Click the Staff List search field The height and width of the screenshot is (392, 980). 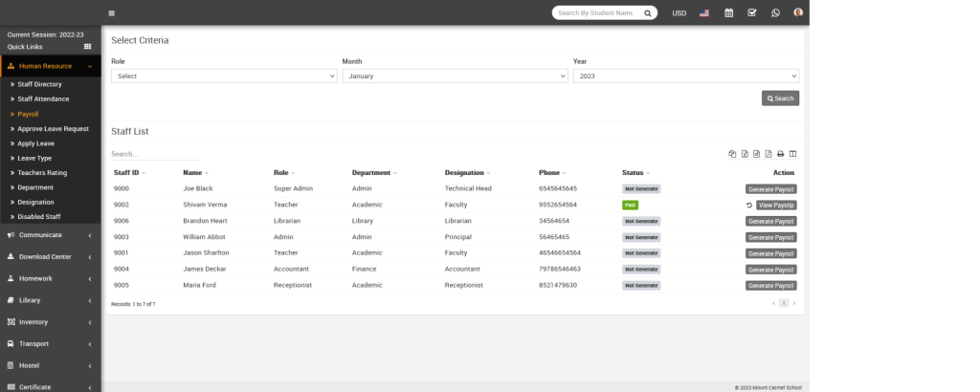click(x=155, y=154)
